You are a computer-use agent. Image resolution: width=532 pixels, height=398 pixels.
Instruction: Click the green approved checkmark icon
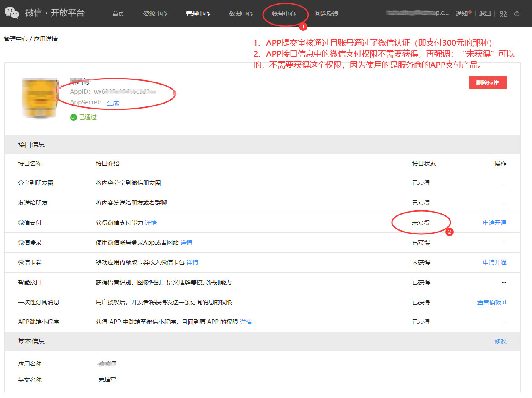74,117
